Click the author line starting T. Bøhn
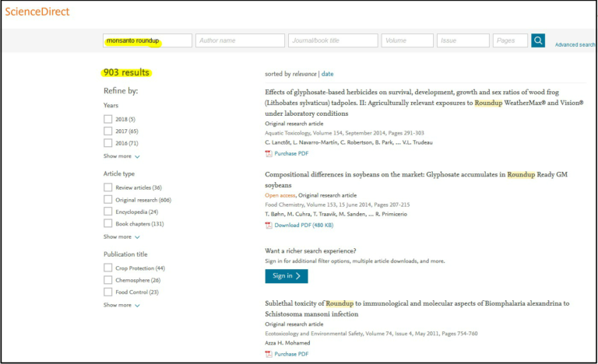 tap(336, 214)
